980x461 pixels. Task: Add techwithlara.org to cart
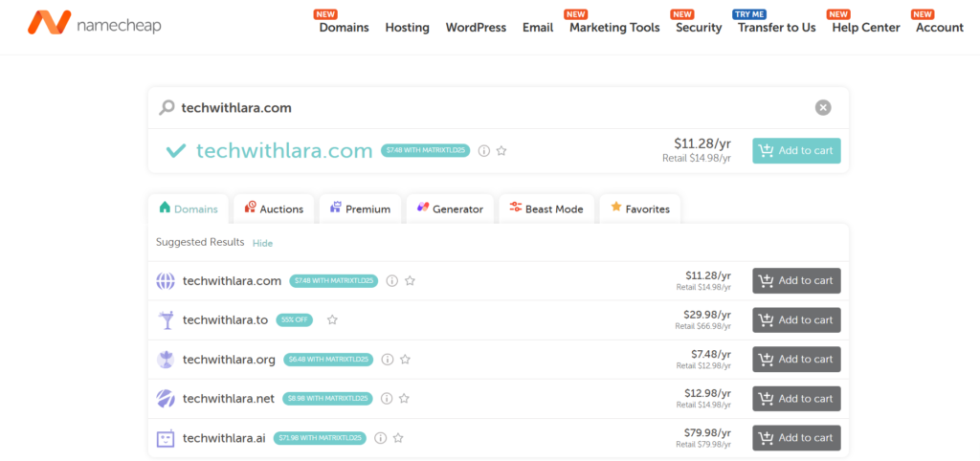(796, 360)
